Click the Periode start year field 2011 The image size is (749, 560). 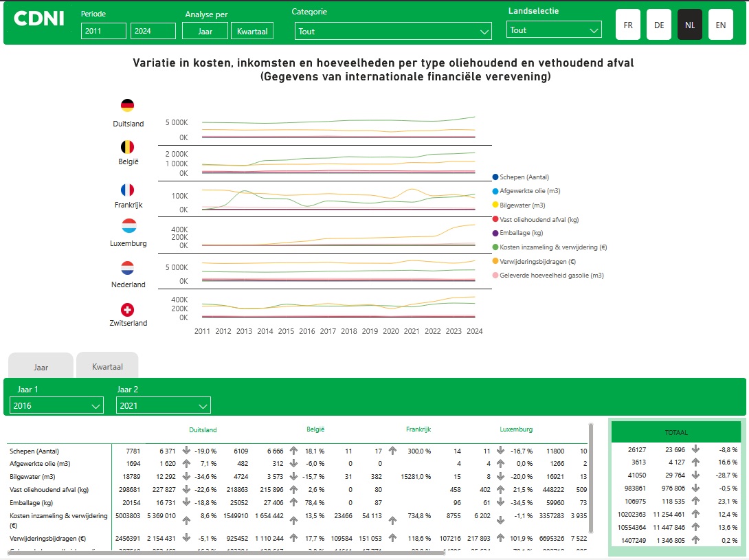103,31
